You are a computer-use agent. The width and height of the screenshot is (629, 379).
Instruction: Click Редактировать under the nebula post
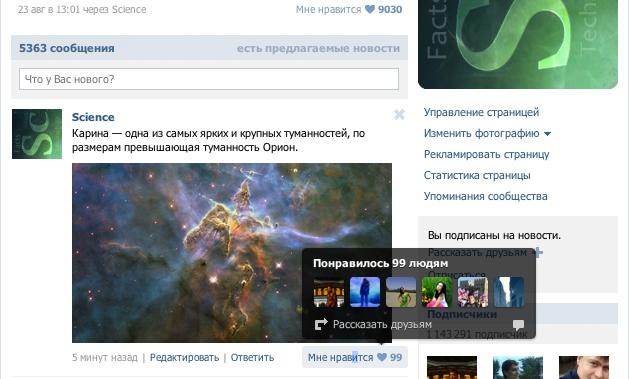[x=185, y=357]
